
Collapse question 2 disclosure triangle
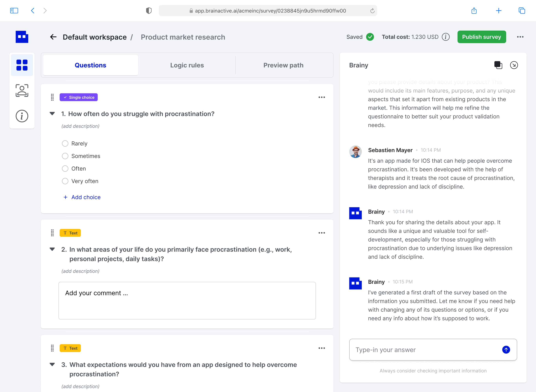point(52,249)
